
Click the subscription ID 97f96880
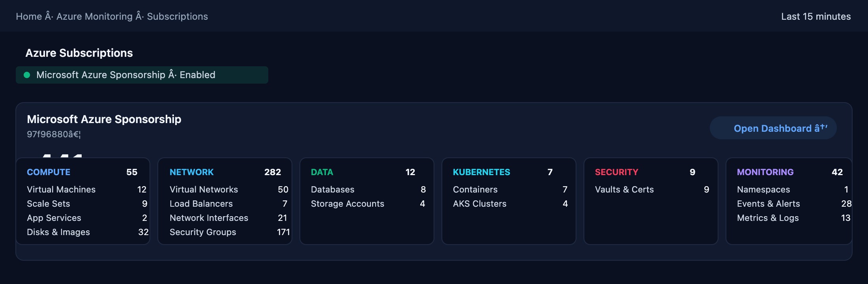tap(54, 134)
